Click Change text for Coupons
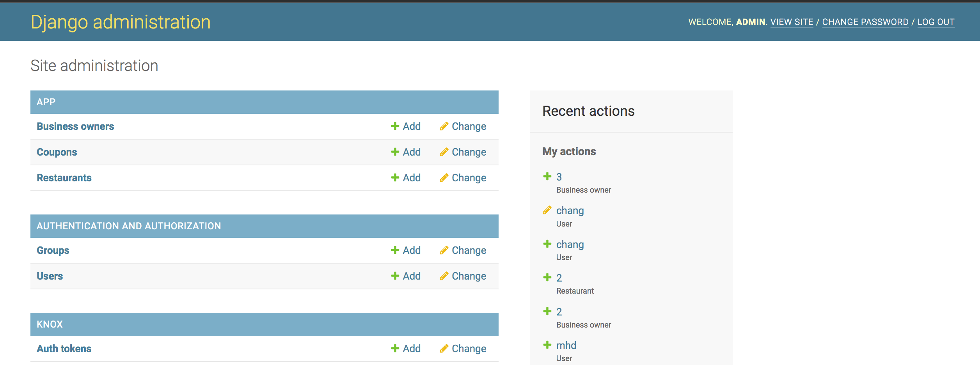980x365 pixels. coord(469,152)
